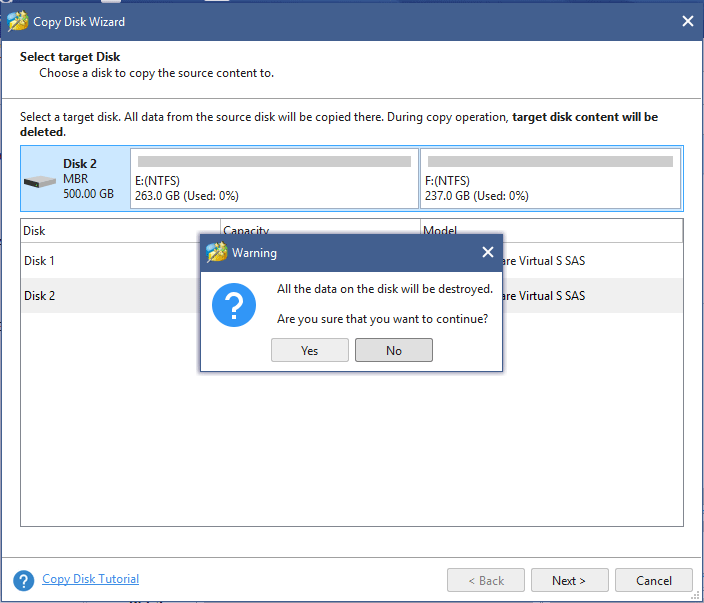Click the 263.0 GB (Used: 0%) text

[187, 196]
